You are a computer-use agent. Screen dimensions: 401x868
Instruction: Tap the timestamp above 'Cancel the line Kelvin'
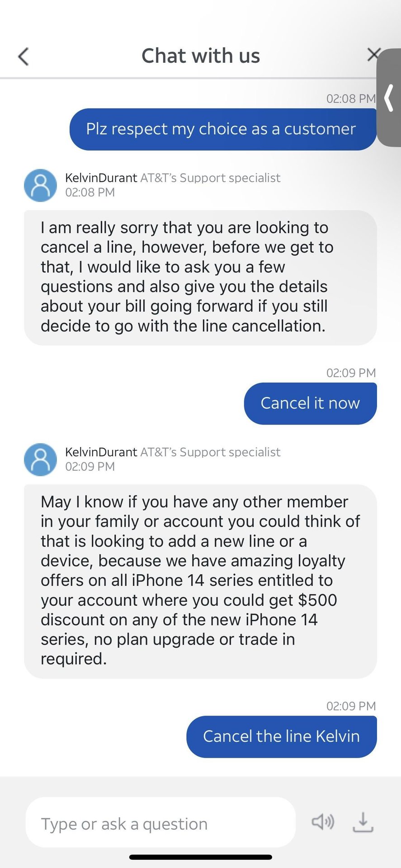(x=351, y=706)
